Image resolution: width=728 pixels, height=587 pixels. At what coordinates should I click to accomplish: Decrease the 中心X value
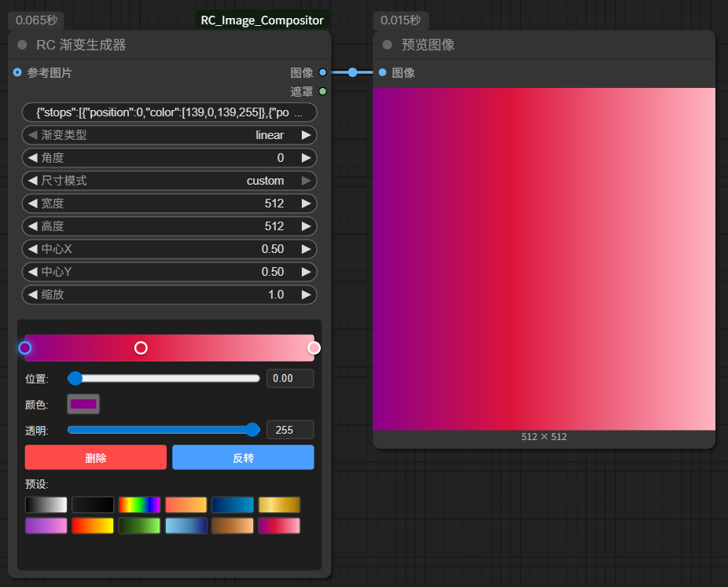[x=32, y=249]
